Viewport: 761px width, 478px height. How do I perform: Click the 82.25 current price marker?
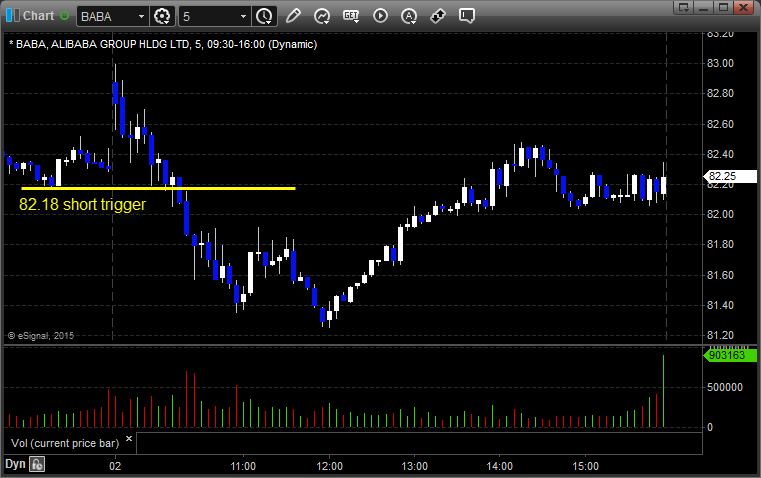pyautogui.click(x=723, y=176)
